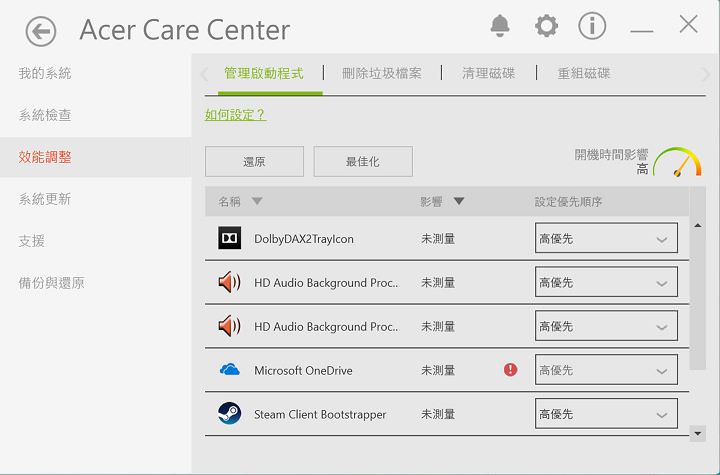Switch to the 刪除垃圾檔案 tab
Viewport: 720px width, 475px height.
[x=381, y=74]
